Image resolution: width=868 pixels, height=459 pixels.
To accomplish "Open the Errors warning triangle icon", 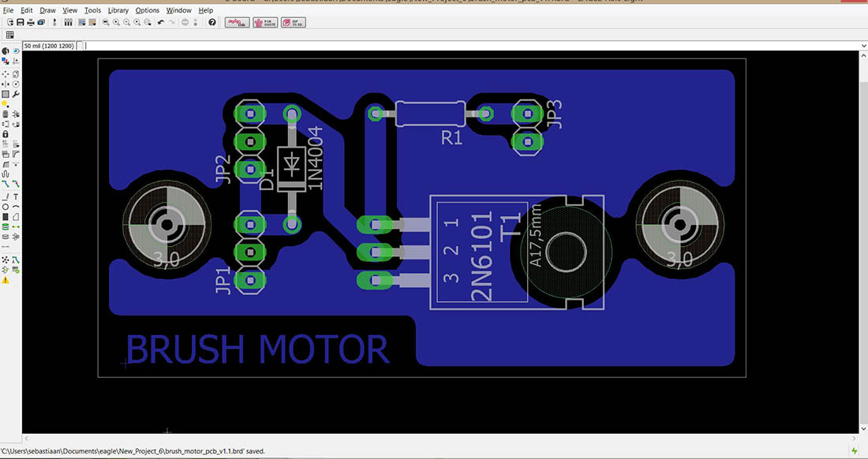I will 6,279.
